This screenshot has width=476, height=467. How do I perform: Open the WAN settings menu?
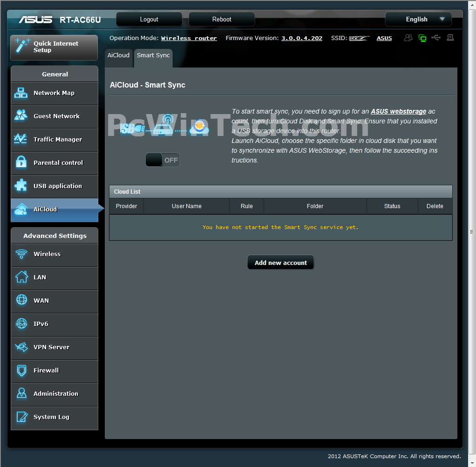click(54, 301)
